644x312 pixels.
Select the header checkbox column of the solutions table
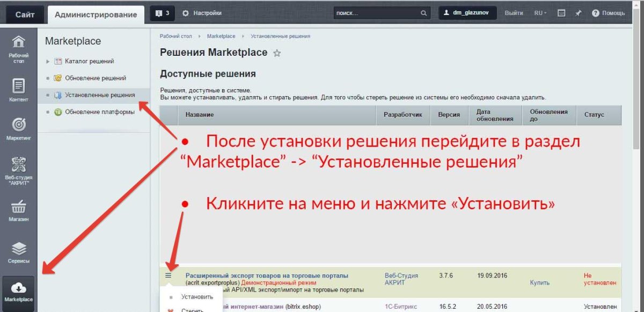click(168, 115)
